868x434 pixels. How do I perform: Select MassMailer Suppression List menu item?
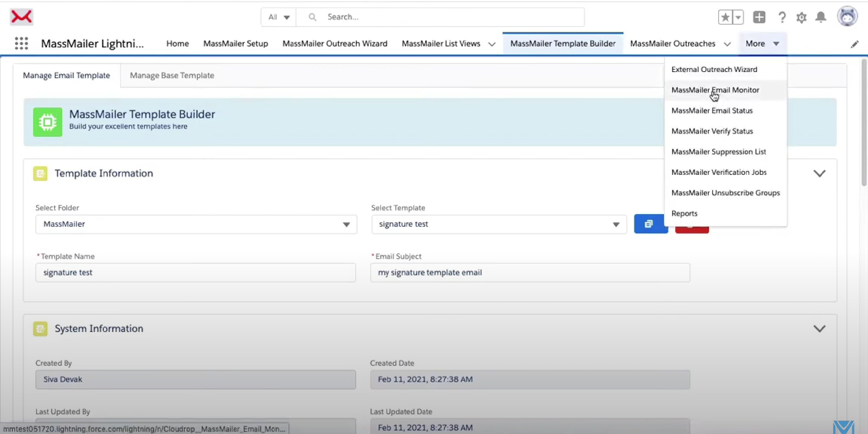click(x=726, y=152)
